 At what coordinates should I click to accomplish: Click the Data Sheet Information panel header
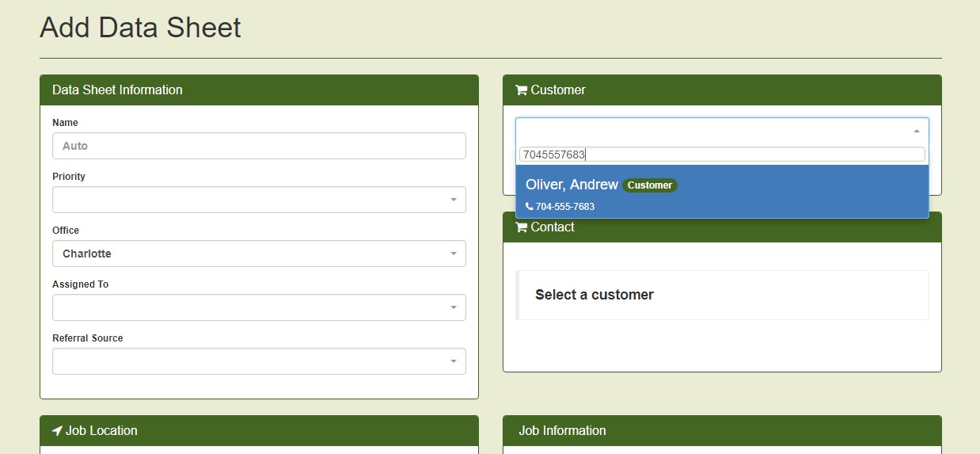coord(259,90)
